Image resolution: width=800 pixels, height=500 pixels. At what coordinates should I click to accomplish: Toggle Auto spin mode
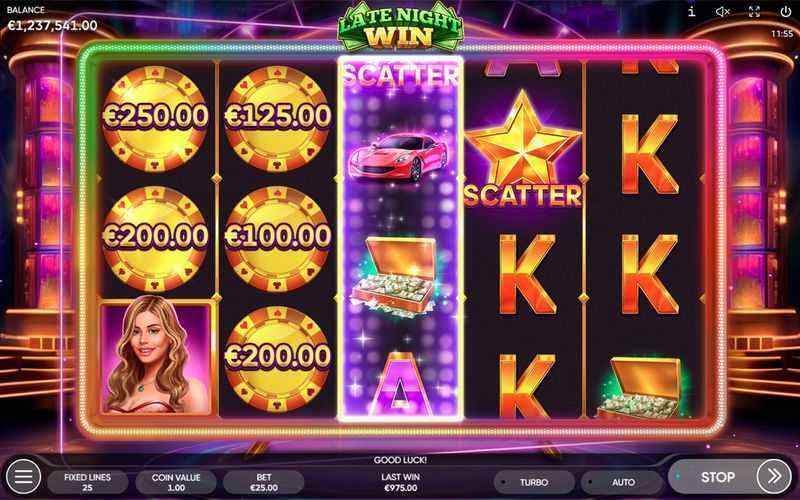622,482
